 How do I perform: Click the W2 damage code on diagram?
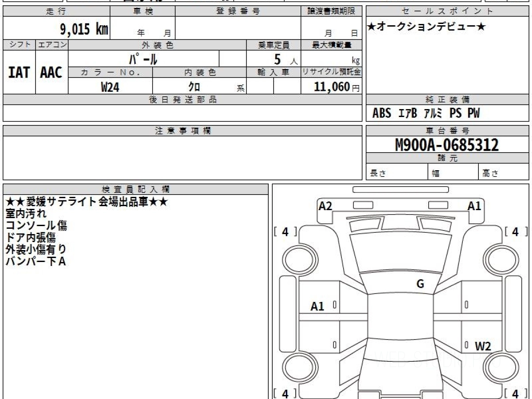(483, 347)
